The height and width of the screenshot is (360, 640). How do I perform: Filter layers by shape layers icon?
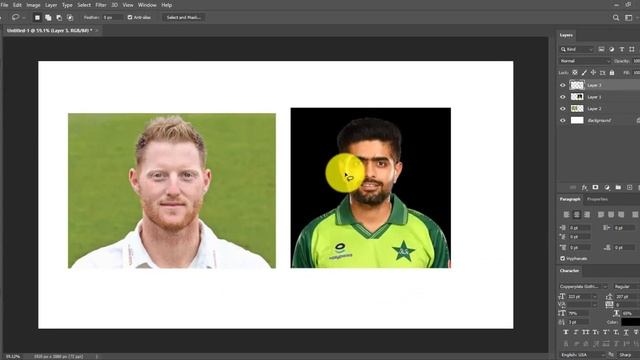coord(632,49)
